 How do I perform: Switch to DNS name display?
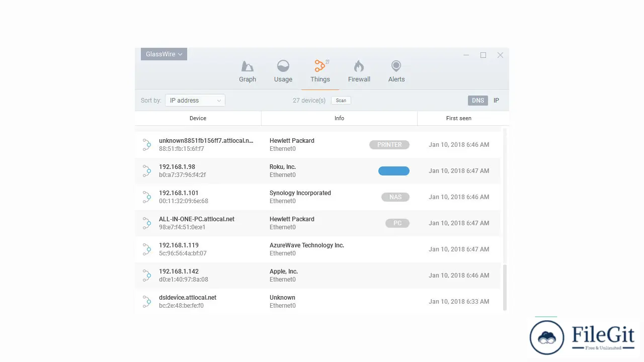[478, 101]
